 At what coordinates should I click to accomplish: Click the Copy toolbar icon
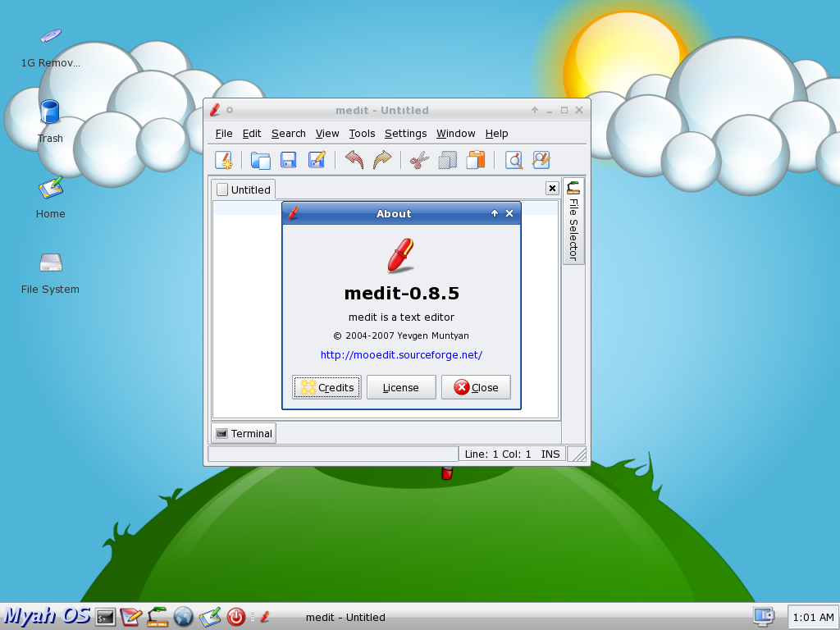(447, 160)
